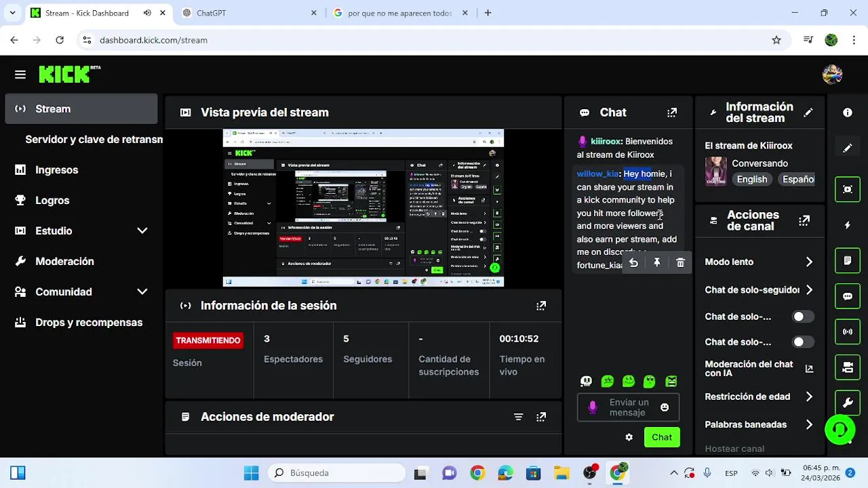Send message with the green Chat button
868x488 pixels.
click(x=662, y=437)
